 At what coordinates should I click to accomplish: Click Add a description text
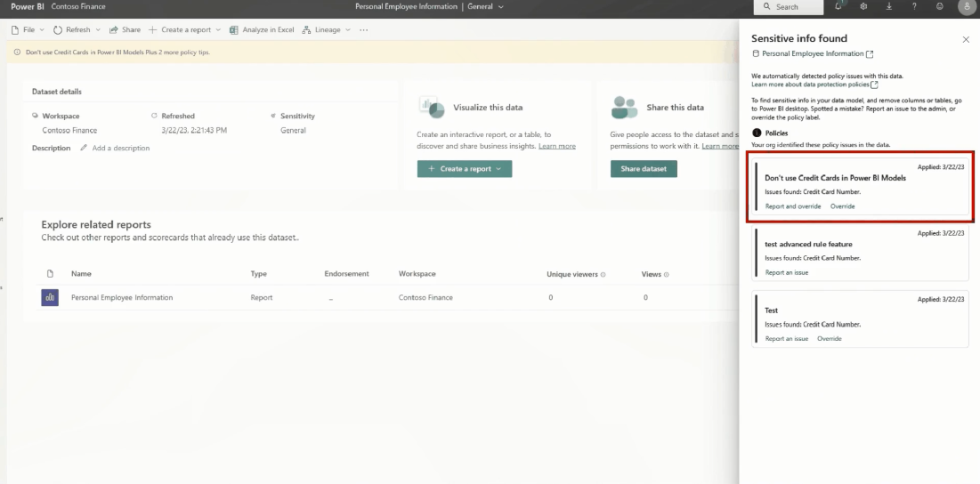pyautogui.click(x=121, y=148)
